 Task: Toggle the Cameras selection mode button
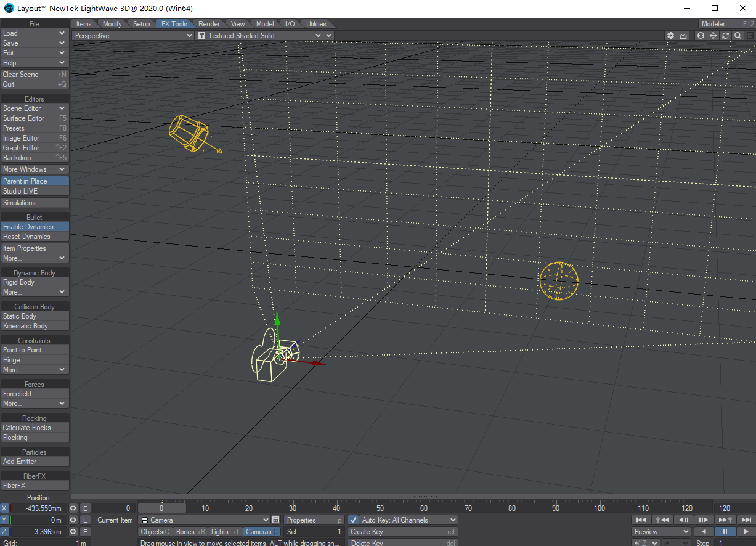(x=261, y=531)
